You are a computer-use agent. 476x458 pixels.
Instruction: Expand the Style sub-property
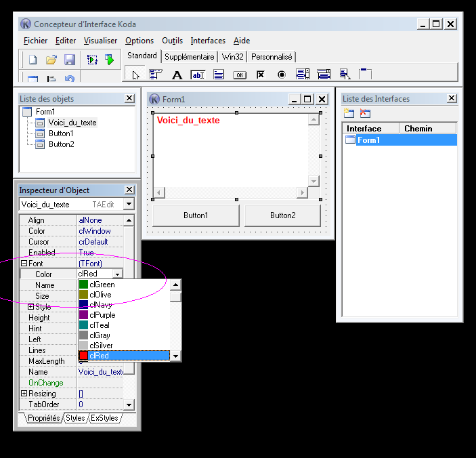[30, 307]
